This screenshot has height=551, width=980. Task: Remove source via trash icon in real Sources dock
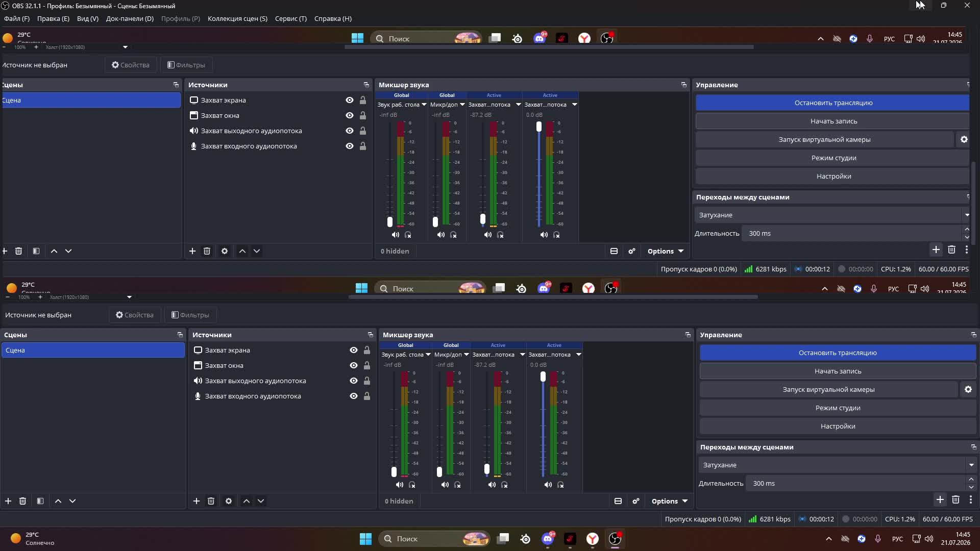coord(211,501)
